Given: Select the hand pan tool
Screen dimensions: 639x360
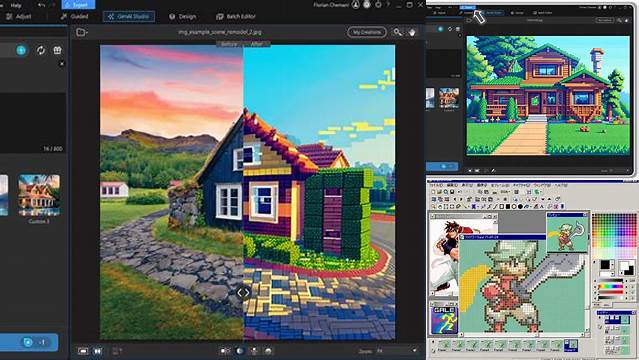Looking at the screenshot, I should click(412, 32).
